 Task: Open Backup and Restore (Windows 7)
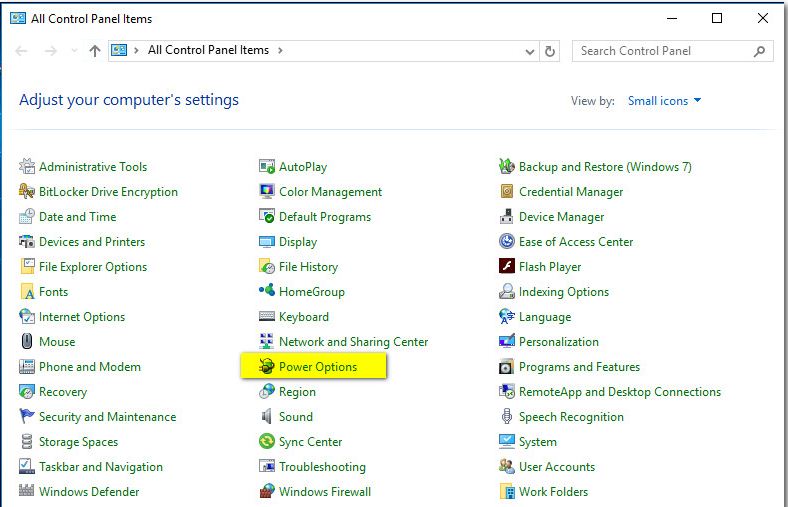click(x=605, y=166)
